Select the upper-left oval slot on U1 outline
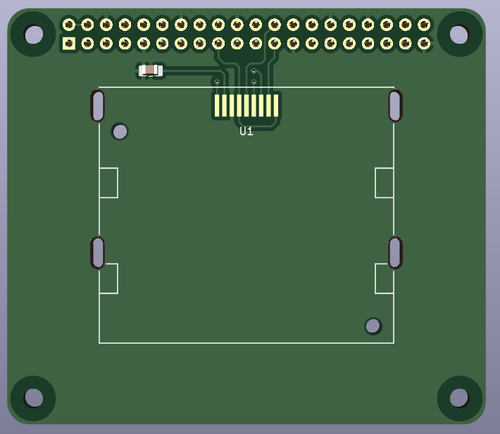Screen dimensions: 500x434 coord(97,106)
